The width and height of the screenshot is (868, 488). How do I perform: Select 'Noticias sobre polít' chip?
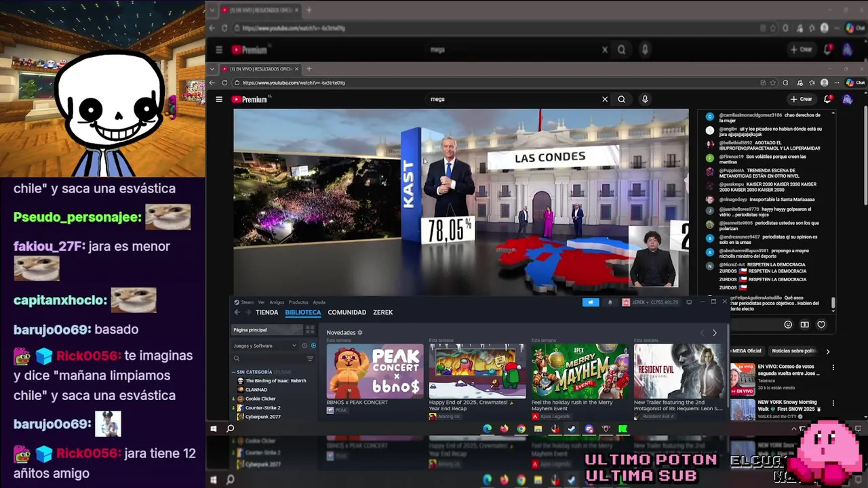click(793, 351)
